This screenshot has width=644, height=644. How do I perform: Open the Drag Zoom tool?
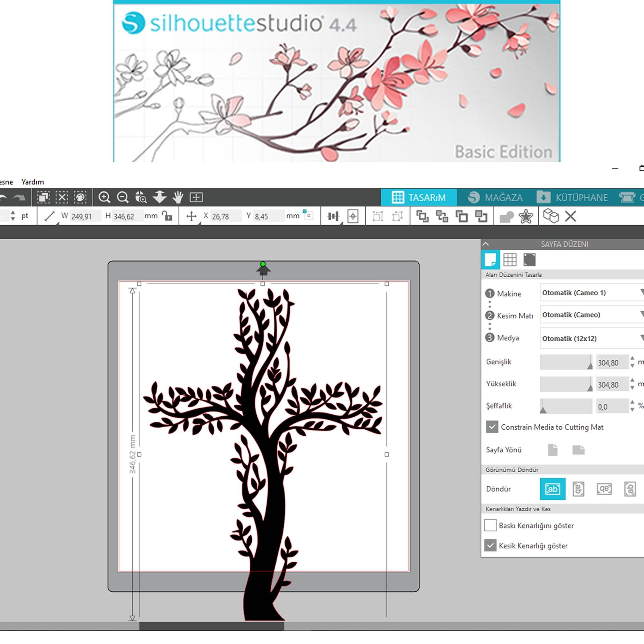pos(141,197)
